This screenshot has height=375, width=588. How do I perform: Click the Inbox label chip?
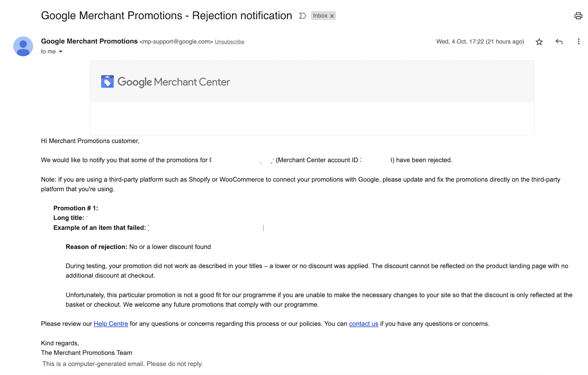coord(320,16)
